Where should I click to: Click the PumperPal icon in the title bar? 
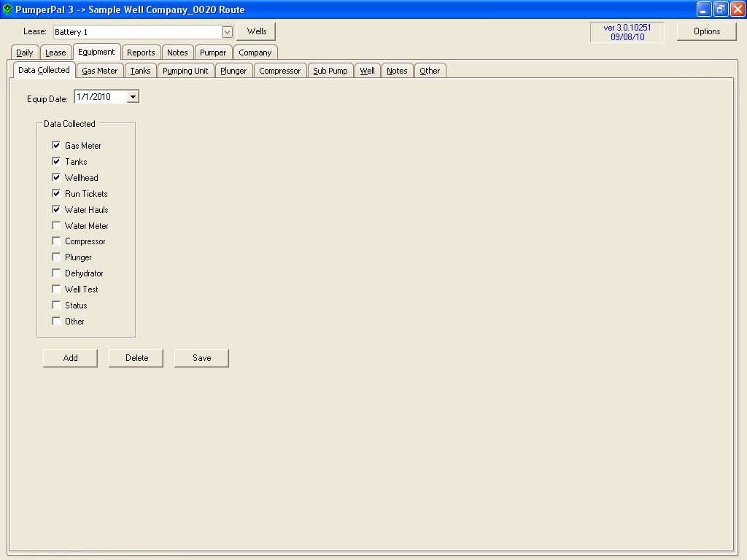pos(8,9)
